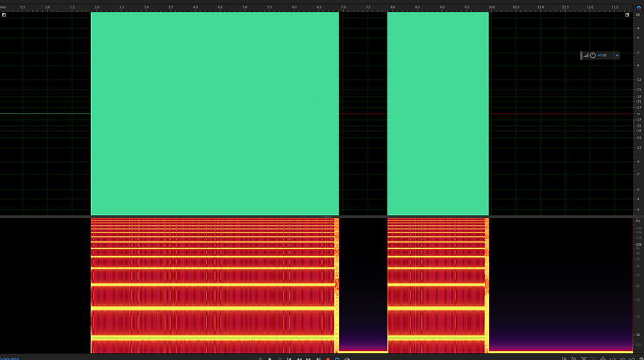The image size is (644, 360).
Task: Click the +0 dB gain value in HUD
Action: [x=602, y=56]
